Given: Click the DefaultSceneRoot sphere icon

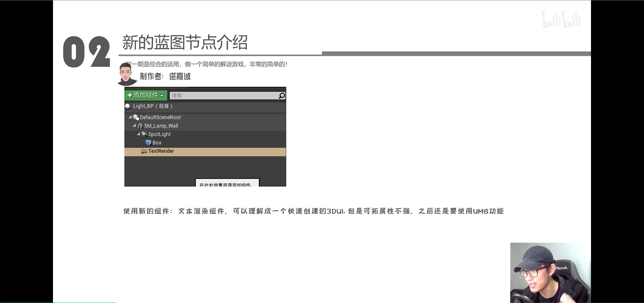Looking at the screenshot, I should coord(136,117).
